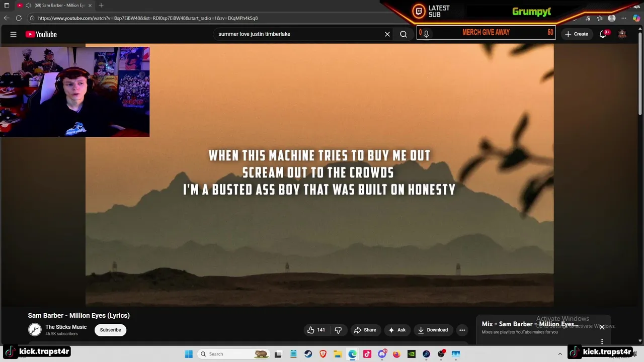The width and height of the screenshot is (644, 362).
Task: Open The Sticks Music channel name link
Action: [66, 327]
